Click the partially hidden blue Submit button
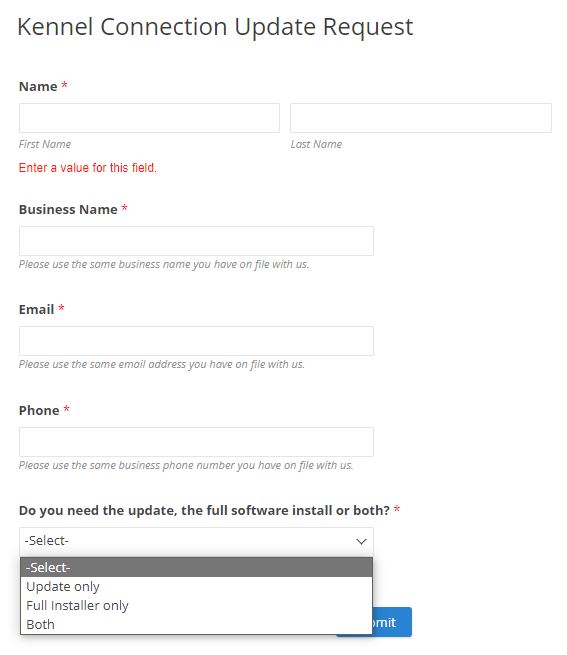 coord(392,622)
